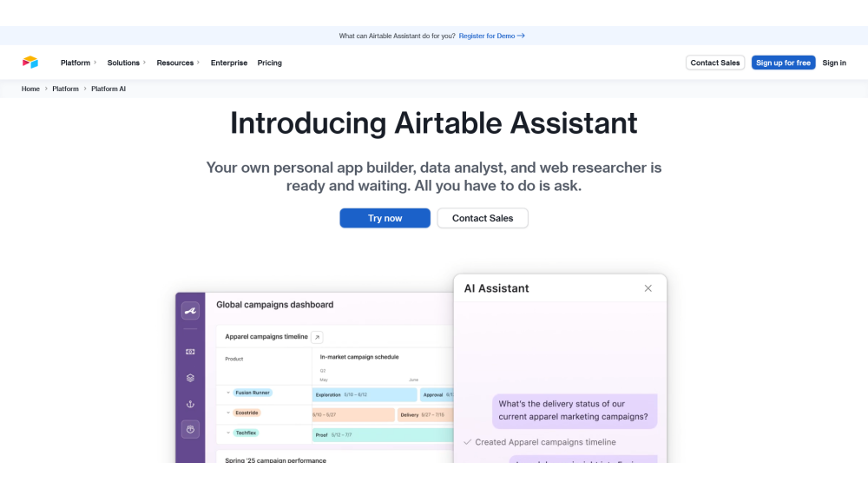The width and height of the screenshot is (868, 489).
Task: Click the Airtable logo
Action: pyautogui.click(x=30, y=63)
